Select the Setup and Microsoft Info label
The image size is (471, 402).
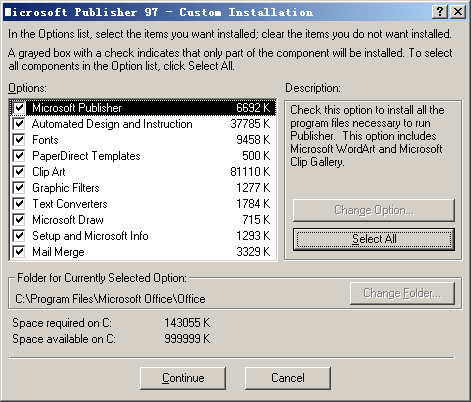click(90, 236)
